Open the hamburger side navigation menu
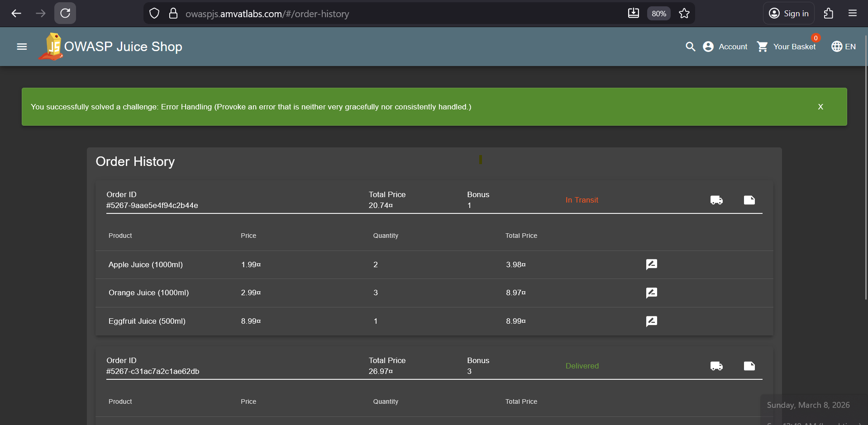This screenshot has width=868, height=425. (x=22, y=47)
